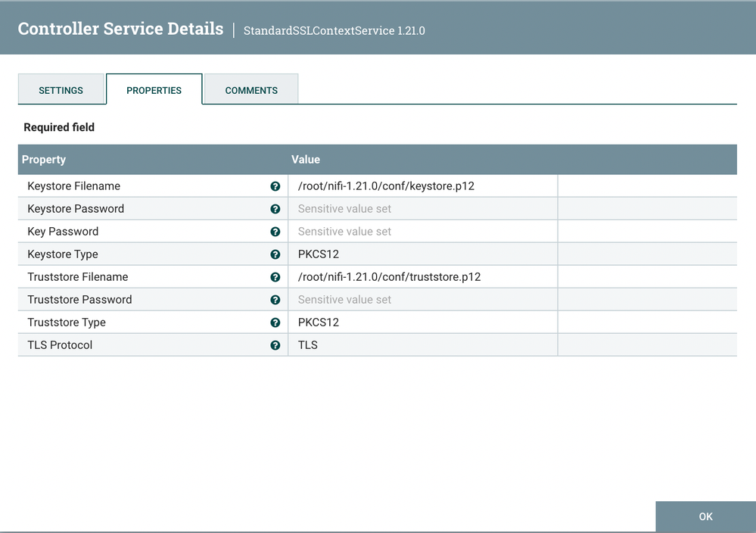This screenshot has width=756, height=533.
Task: Switch to the Settings tab
Action: [61, 90]
